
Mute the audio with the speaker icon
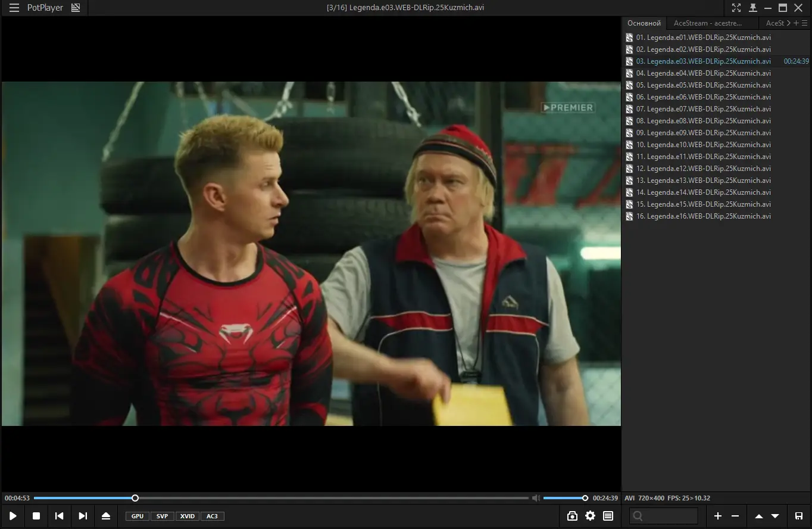[x=536, y=498]
